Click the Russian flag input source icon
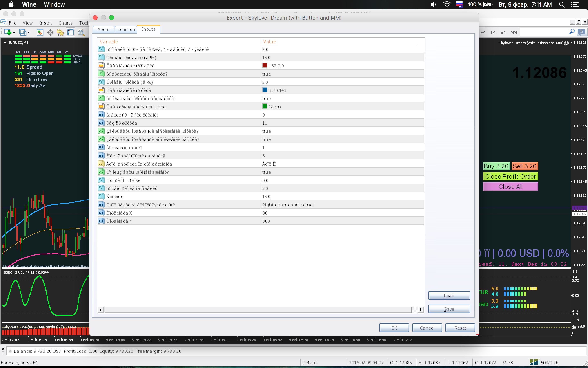The height and width of the screenshot is (368, 588). [x=459, y=4]
